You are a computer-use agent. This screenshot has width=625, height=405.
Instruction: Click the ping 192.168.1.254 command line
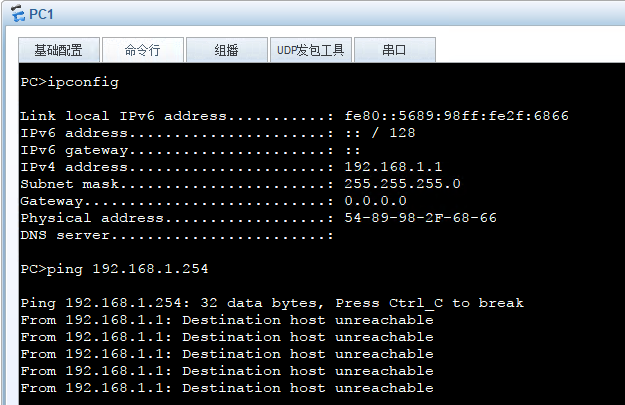(x=114, y=269)
